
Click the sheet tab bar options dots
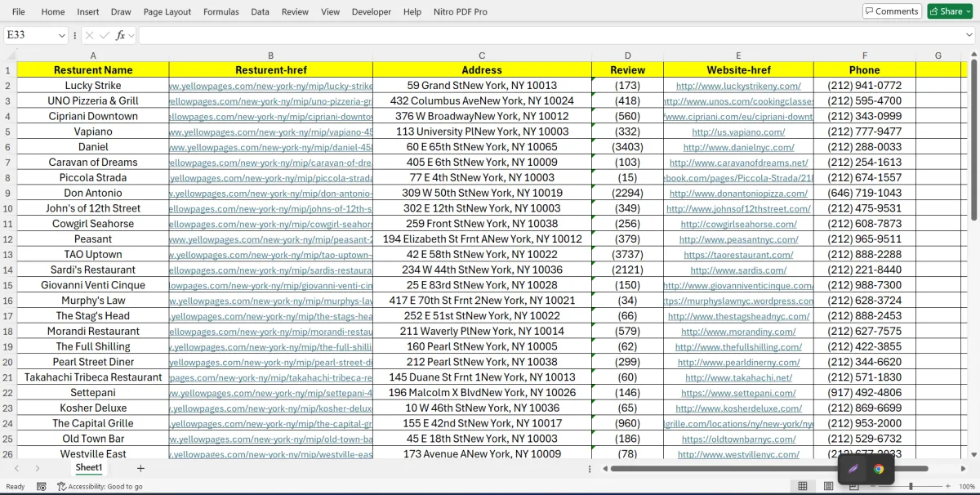pyautogui.click(x=590, y=469)
